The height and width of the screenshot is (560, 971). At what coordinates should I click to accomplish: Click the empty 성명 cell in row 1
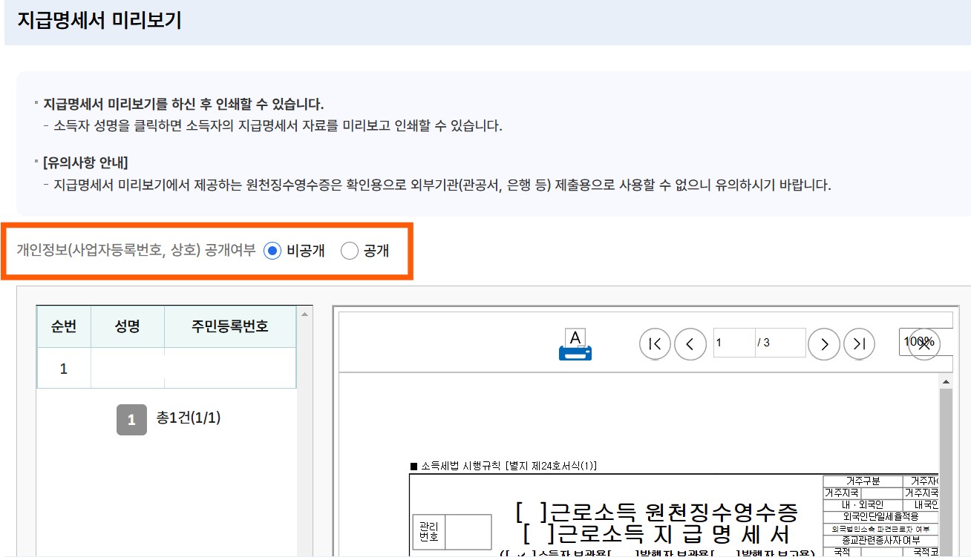[x=127, y=366]
